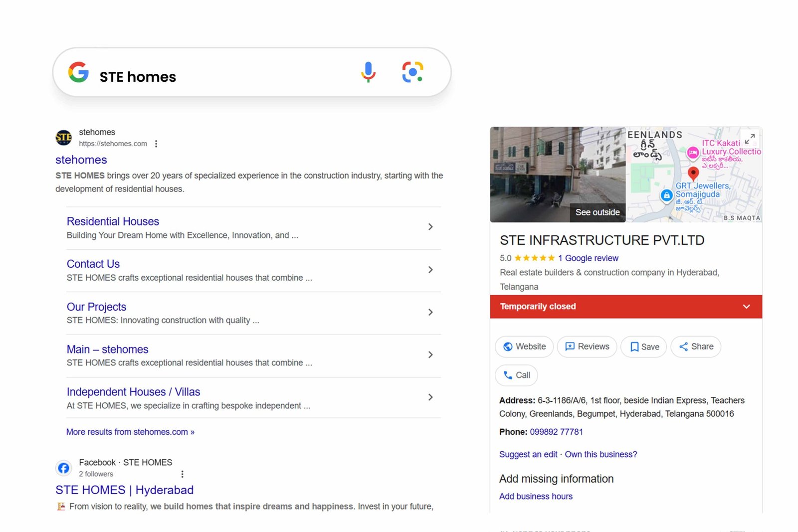Expand Independent Houses / Villas arrow
Viewport: 798px width, 532px height.
click(430, 397)
